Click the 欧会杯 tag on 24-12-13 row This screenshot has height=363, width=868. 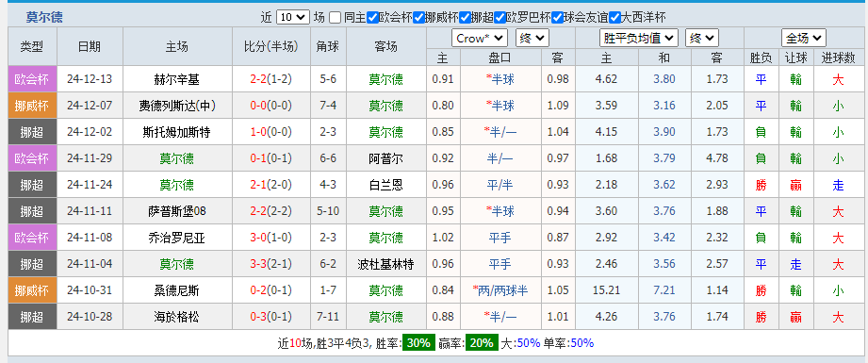coord(32,80)
